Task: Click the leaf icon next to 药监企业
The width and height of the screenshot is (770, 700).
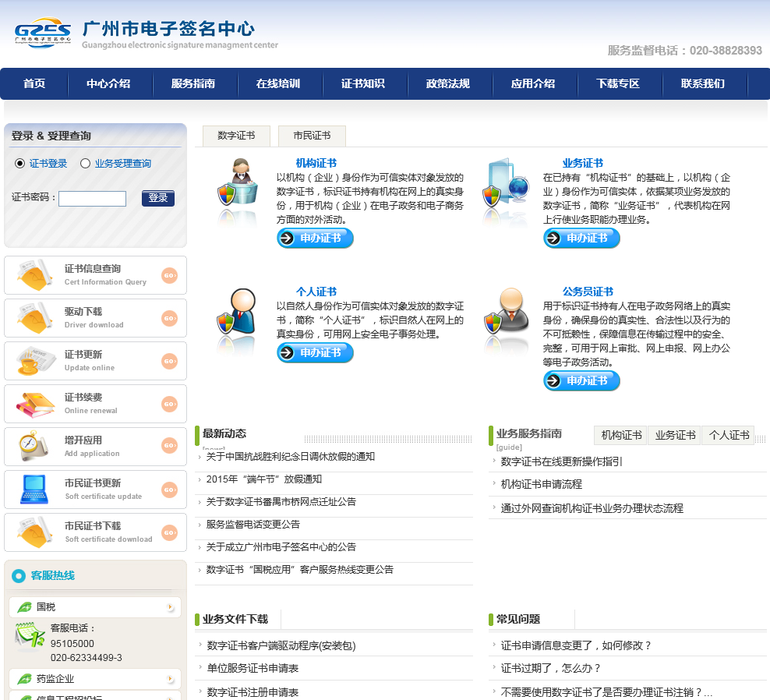Action: point(25,679)
